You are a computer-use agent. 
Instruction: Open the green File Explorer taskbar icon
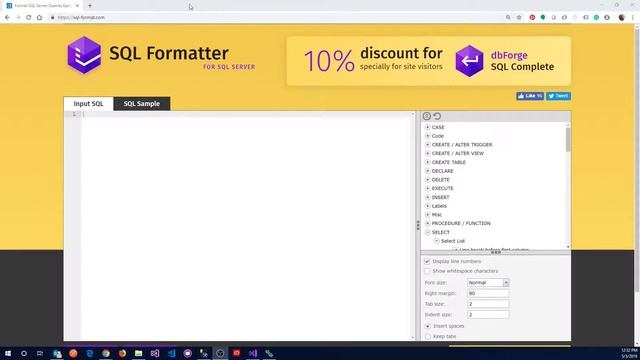pos(139,353)
